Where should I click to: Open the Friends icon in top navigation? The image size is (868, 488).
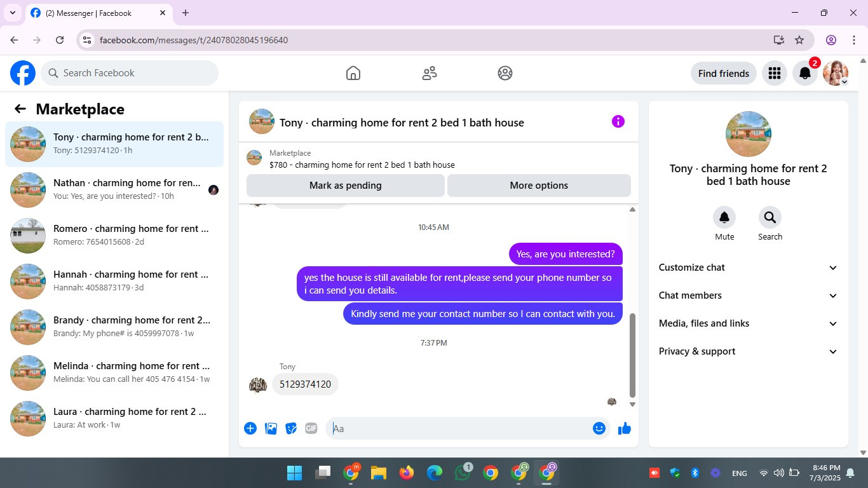(430, 73)
